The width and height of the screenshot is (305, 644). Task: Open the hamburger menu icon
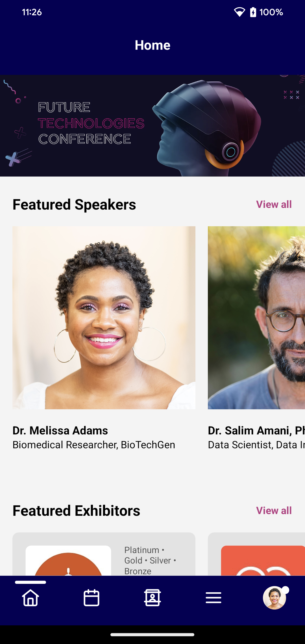pyautogui.click(x=213, y=598)
